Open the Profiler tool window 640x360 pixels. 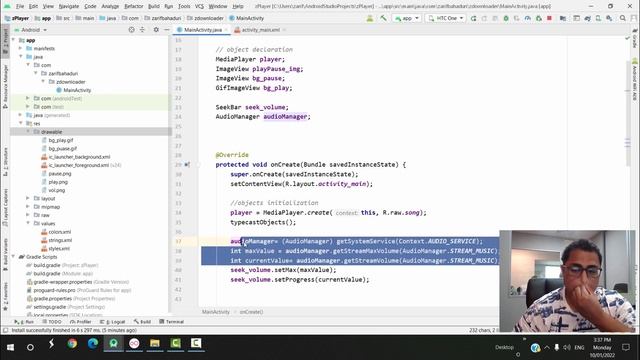80,322
